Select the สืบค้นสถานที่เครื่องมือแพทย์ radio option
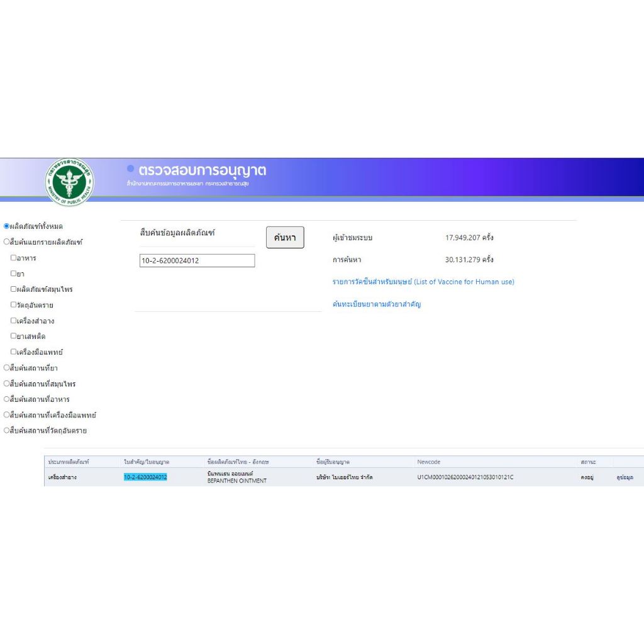 coord(7,415)
